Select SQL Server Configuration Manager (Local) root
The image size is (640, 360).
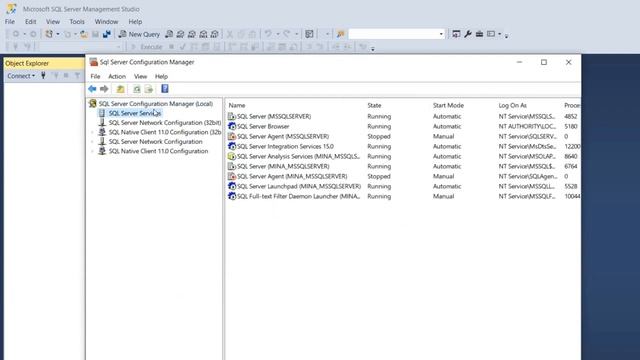point(156,104)
